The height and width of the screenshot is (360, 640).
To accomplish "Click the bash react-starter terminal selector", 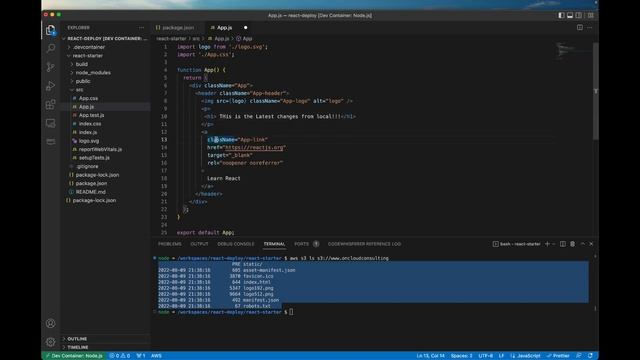I will 516,244.
